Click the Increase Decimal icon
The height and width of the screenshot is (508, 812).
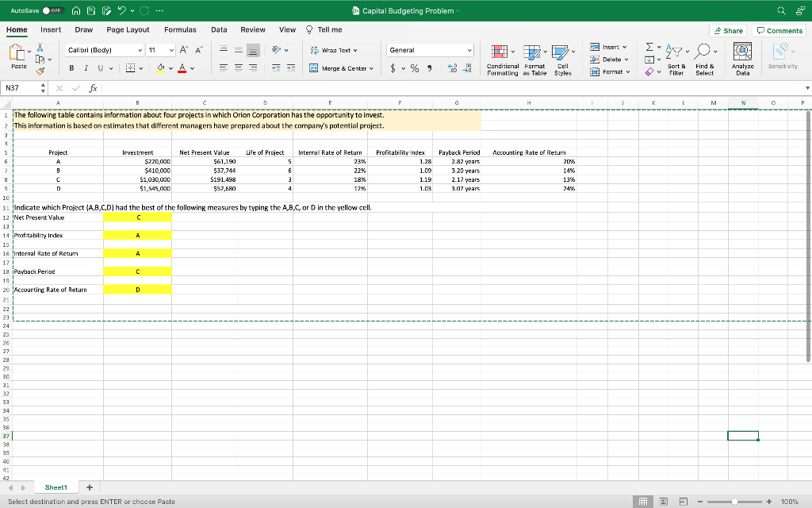[452, 68]
